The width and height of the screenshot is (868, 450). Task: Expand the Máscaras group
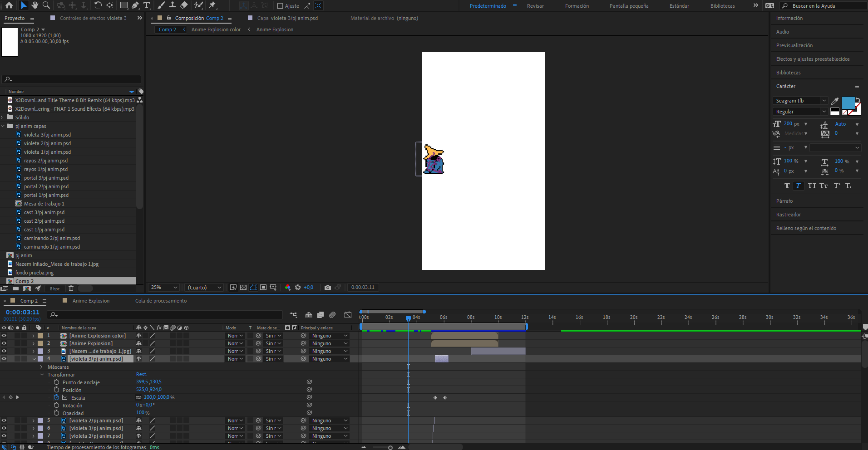pos(41,367)
